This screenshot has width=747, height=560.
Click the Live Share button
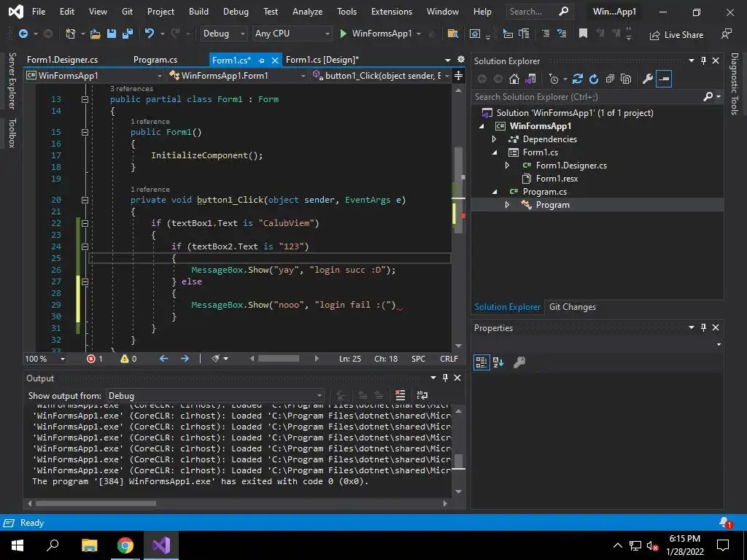(x=676, y=35)
